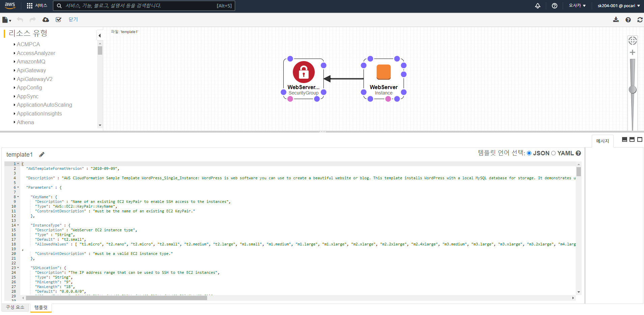The image size is (644, 315).
Task: Click the 닫기 close link
Action: point(73,20)
